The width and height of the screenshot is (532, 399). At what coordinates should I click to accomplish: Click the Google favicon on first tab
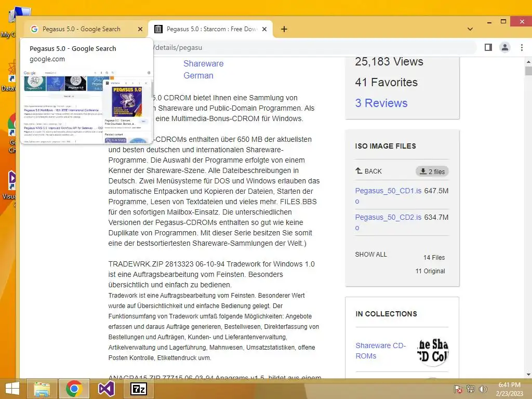34,29
